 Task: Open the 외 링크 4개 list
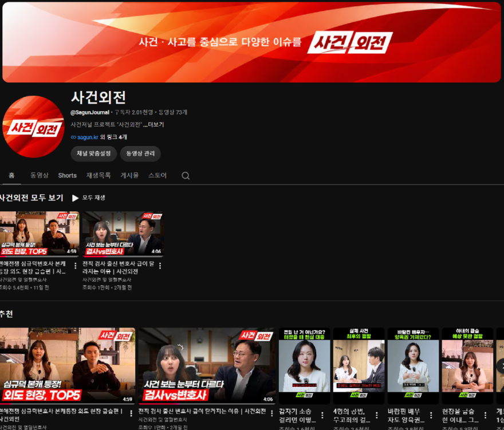[113, 137]
